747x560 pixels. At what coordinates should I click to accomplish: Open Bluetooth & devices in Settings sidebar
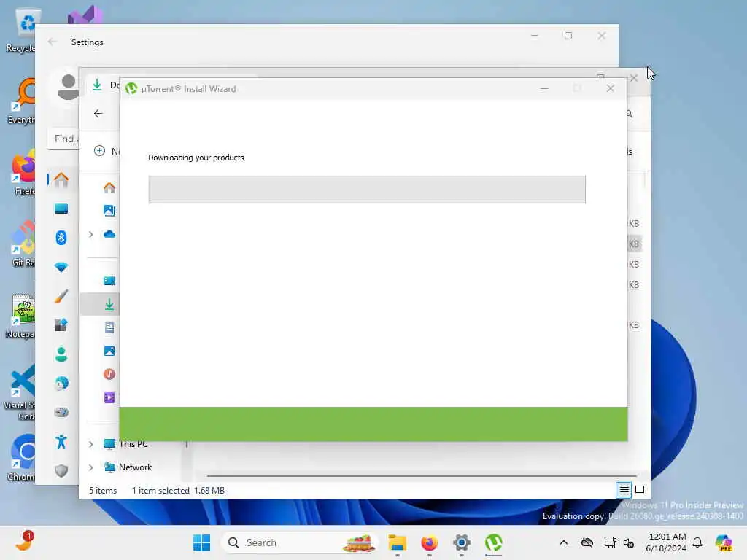pos(61,238)
